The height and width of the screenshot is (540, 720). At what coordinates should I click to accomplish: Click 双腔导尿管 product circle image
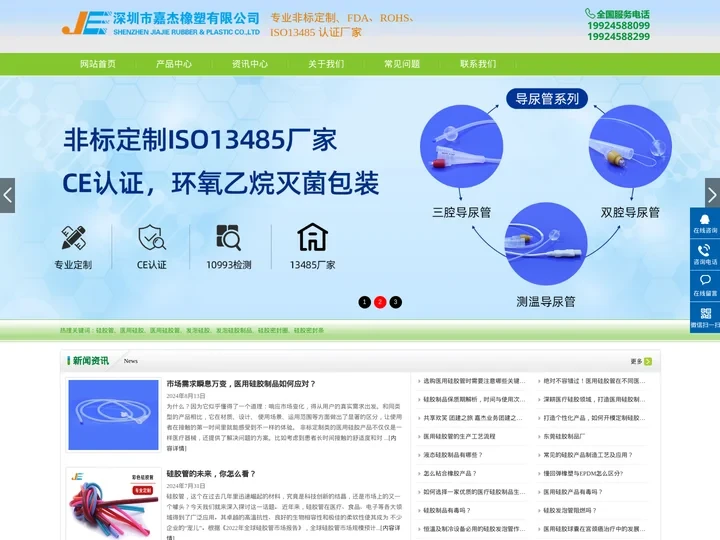(x=630, y=146)
